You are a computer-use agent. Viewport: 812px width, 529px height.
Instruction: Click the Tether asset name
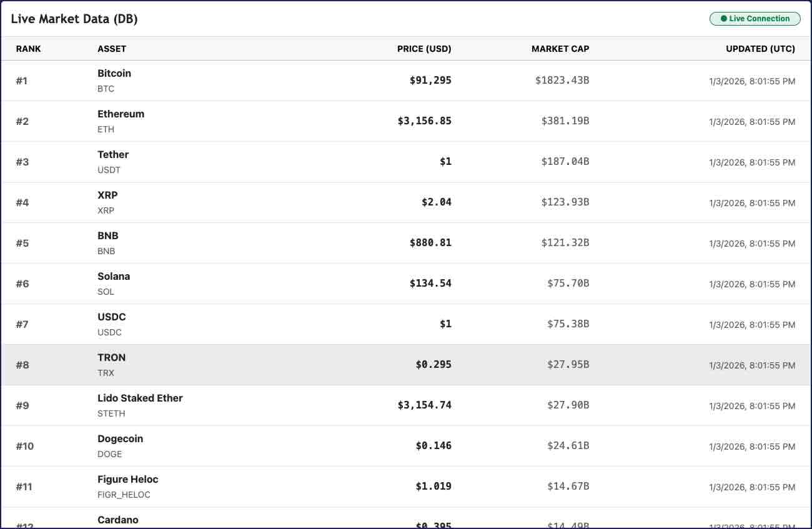tap(113, 155)
